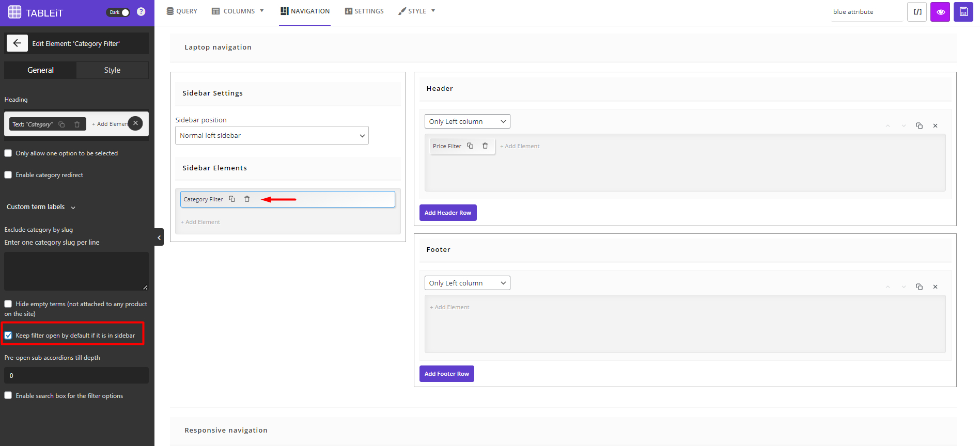Delete the Price Filter element
Screen dimensions: 980x446
coord(485,146)
